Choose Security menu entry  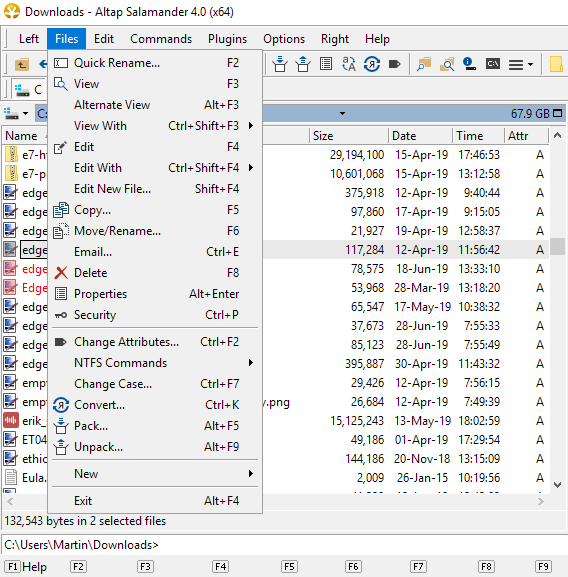155,315
